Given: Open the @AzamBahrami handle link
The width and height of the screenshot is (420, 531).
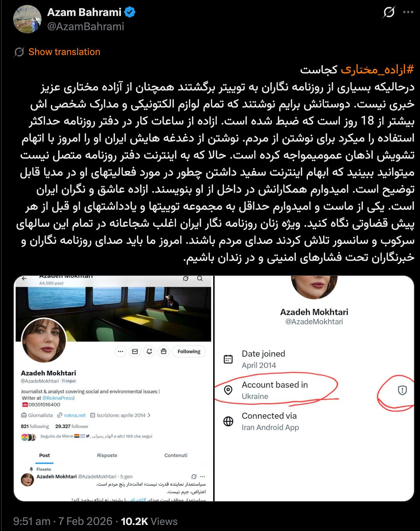Looking at the screenshot, I should (85, 27).
